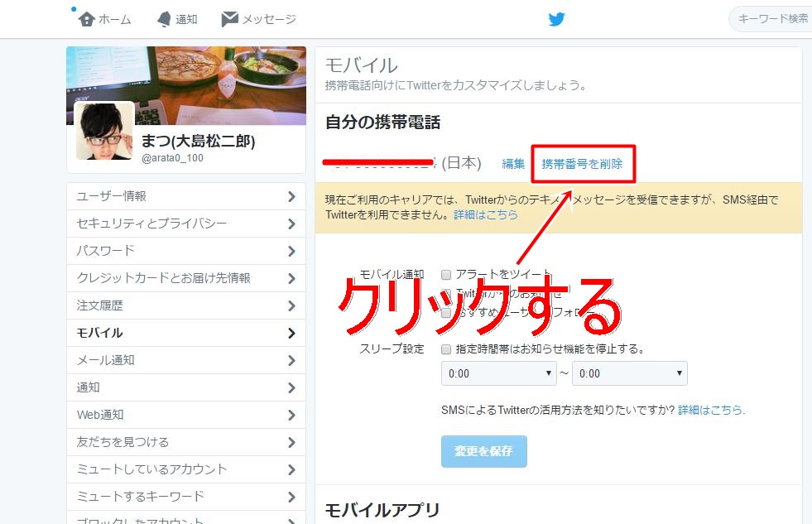Click chevron next to モバイル row
812x524 pixels.
coord(291,333)
